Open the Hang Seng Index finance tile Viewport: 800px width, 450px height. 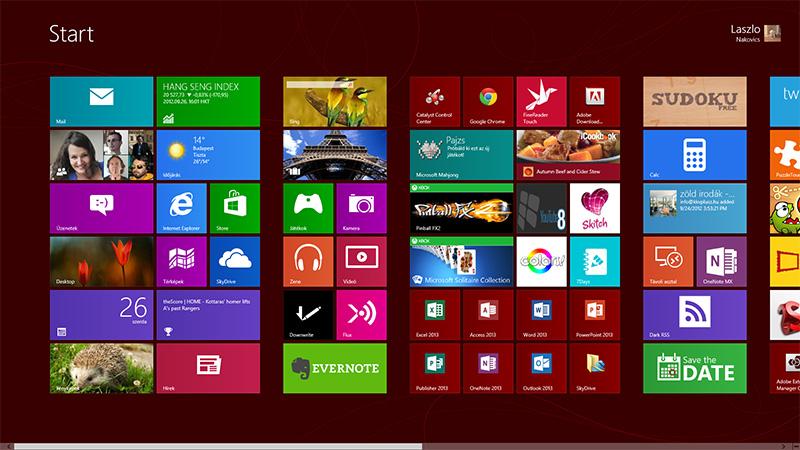click(208, 102)
